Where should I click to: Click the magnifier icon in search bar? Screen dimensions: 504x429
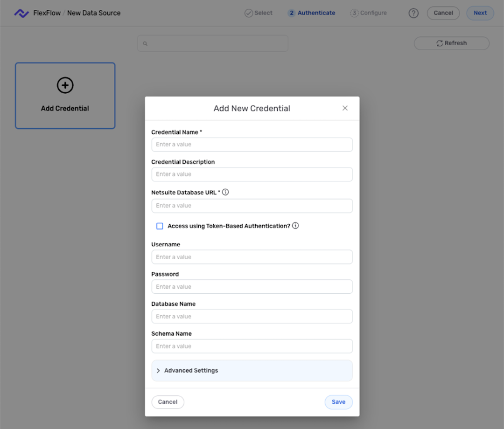click(145, 44)
